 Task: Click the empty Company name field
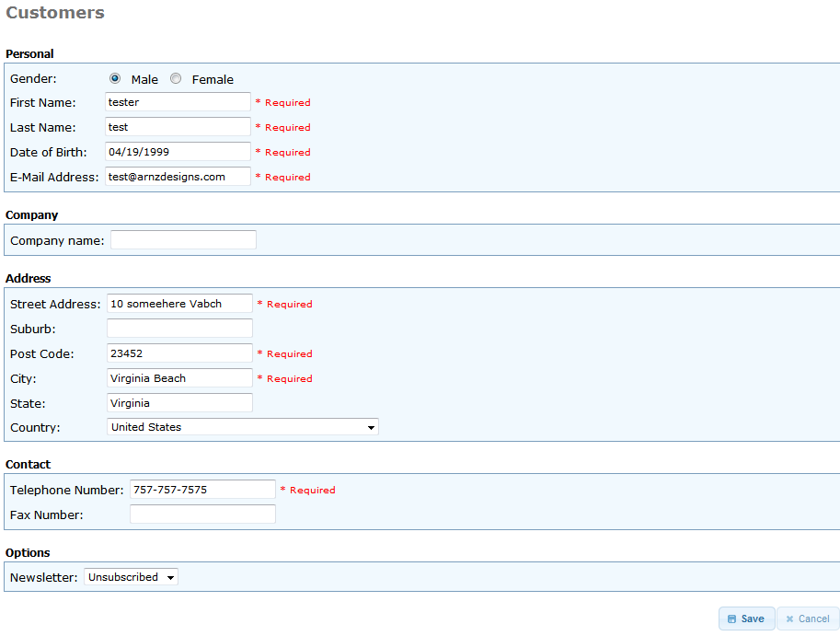[183, 240]
